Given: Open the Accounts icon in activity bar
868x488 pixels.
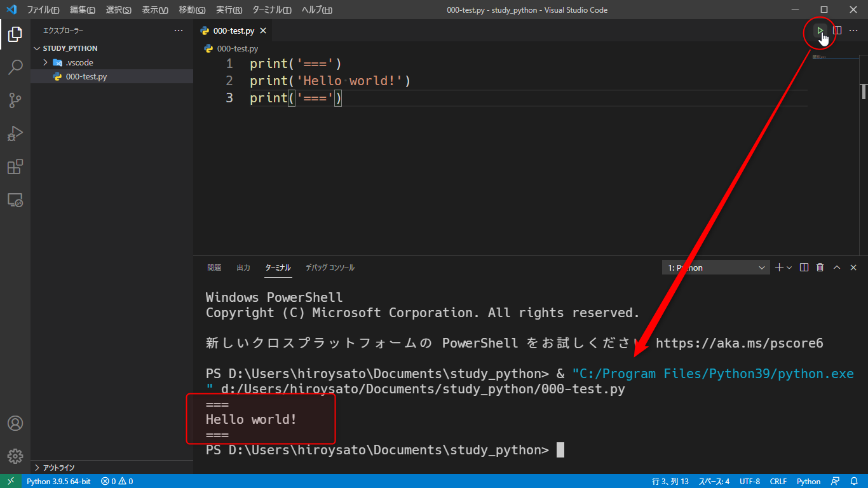Looking at the screenshot, I should (x=15, y=423).
